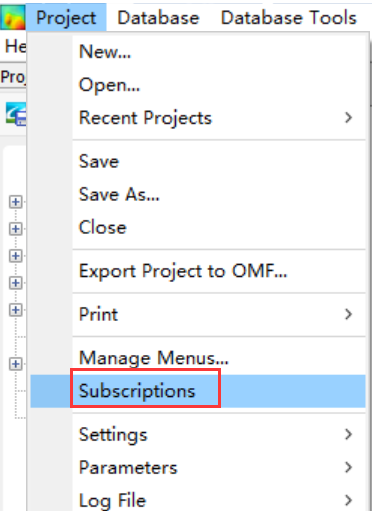The width and height of the screenshot is (372, 511).
Task: Expand the bottom-most tree node plus box
Action: 15,364
